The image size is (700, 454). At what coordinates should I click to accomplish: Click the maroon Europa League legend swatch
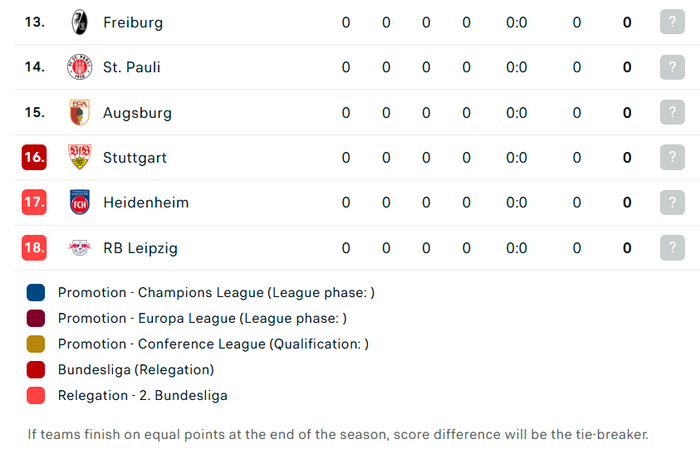(36, 318)
